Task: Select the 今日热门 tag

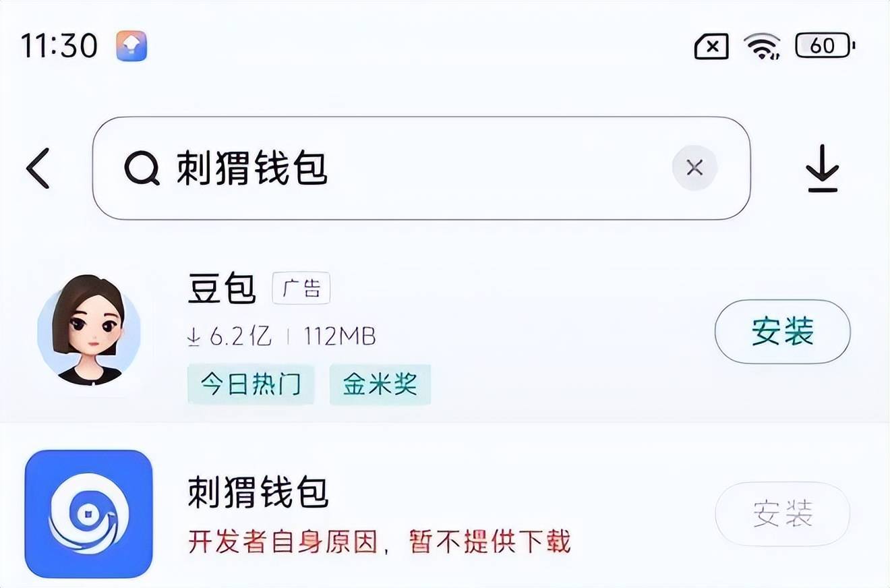Action: click(x=251, y=384)
